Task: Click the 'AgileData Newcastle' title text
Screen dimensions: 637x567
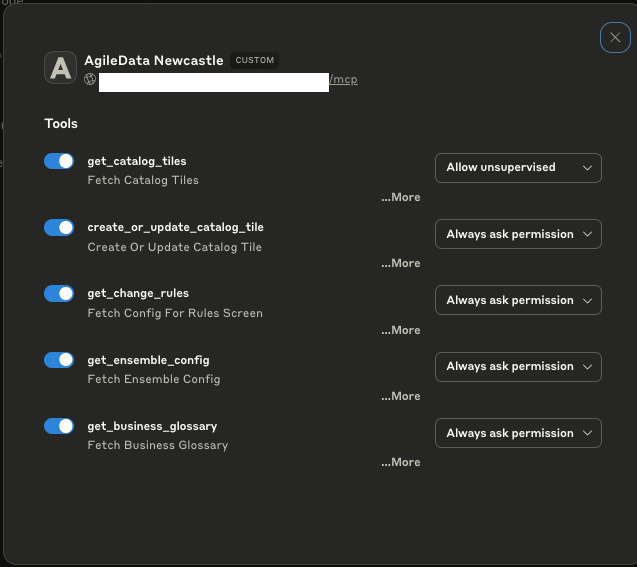Action: click(154, 61)
